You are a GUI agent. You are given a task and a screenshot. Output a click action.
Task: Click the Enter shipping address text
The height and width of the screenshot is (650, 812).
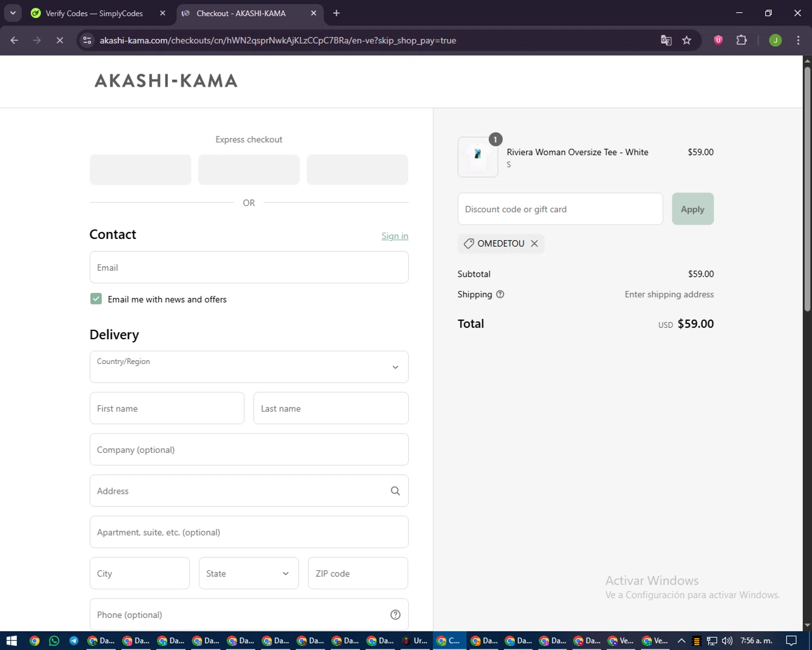(669, 294)
